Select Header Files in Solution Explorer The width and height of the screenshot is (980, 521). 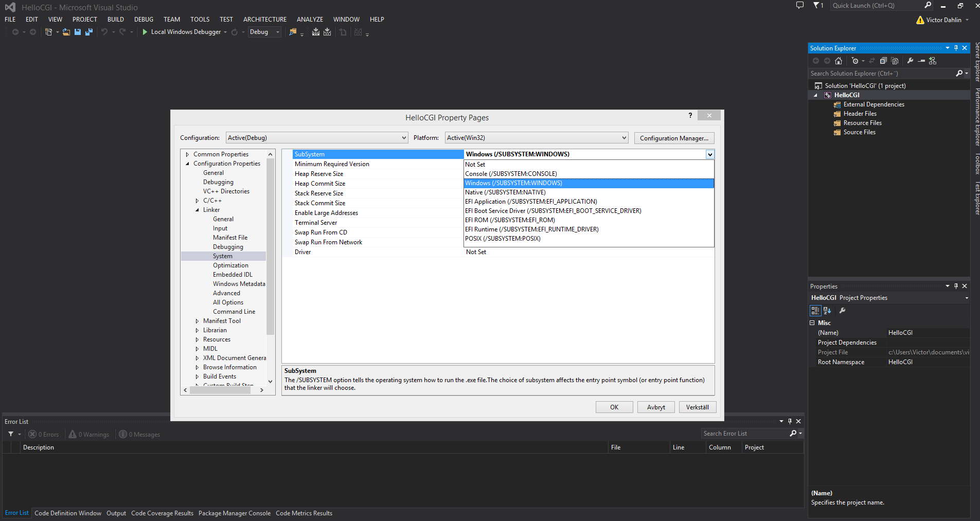point(860,114)
